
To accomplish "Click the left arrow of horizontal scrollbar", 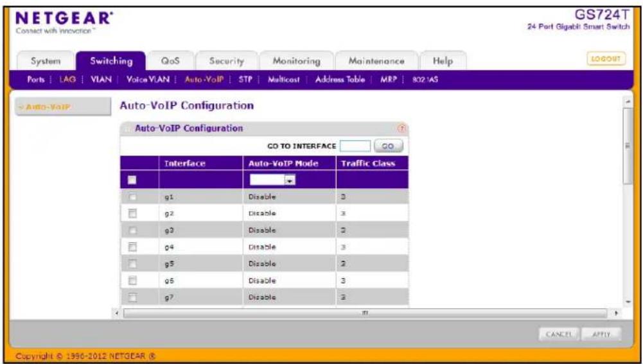I will (116, 313).
